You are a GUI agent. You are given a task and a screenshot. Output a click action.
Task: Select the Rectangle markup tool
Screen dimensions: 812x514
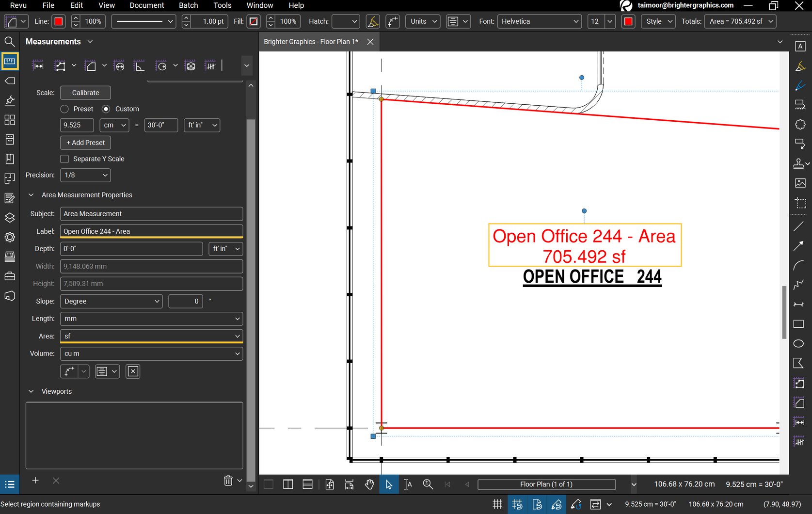(x=799, y=323)
